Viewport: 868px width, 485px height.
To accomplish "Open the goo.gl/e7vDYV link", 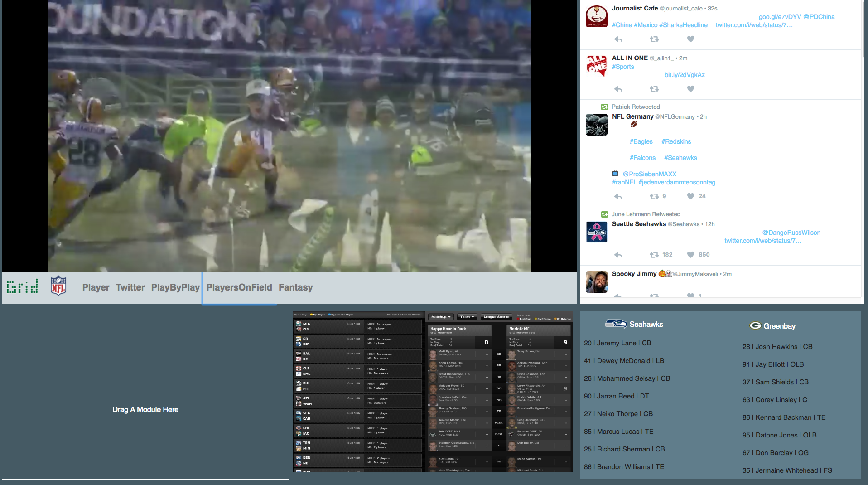I will 780,17.
